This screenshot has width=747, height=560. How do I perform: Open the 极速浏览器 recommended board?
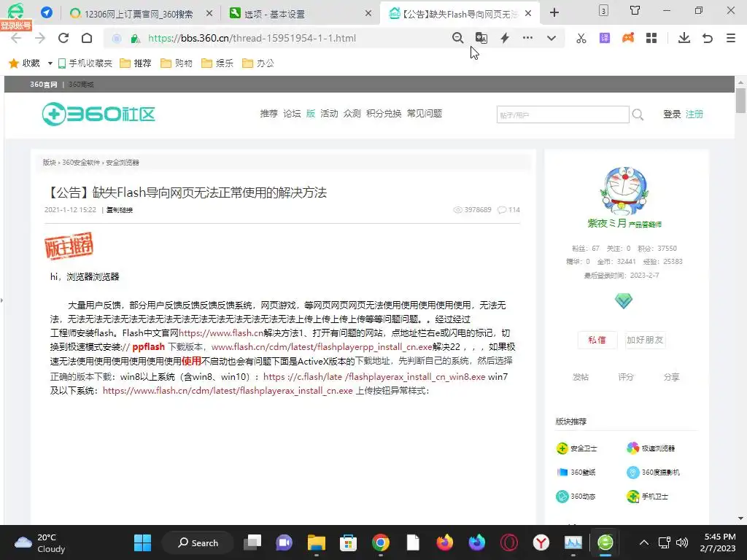[650, 448]
